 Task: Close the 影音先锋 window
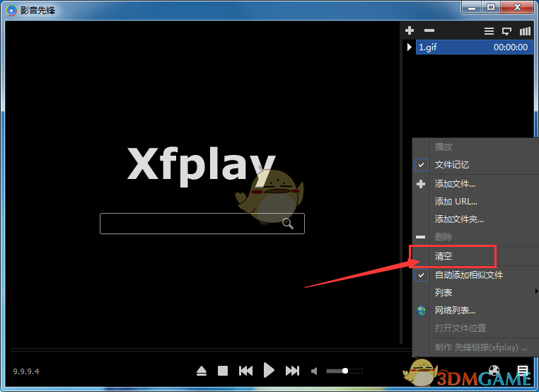517,7
